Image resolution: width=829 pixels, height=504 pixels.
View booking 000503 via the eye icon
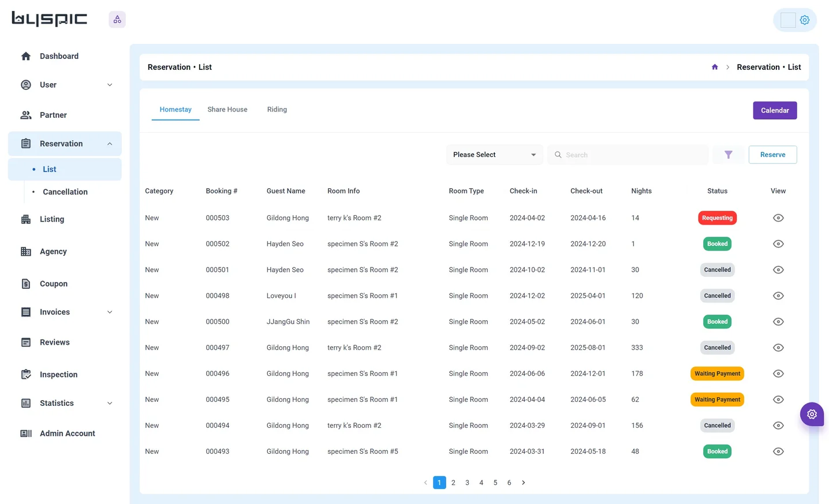coord(778,218)
